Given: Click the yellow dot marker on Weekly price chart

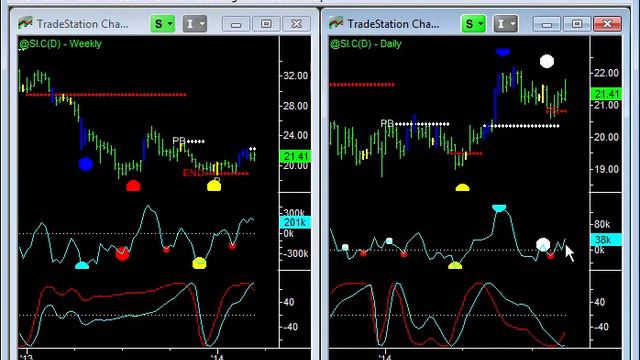Looking at the screenshot, I should pos(214,186).
